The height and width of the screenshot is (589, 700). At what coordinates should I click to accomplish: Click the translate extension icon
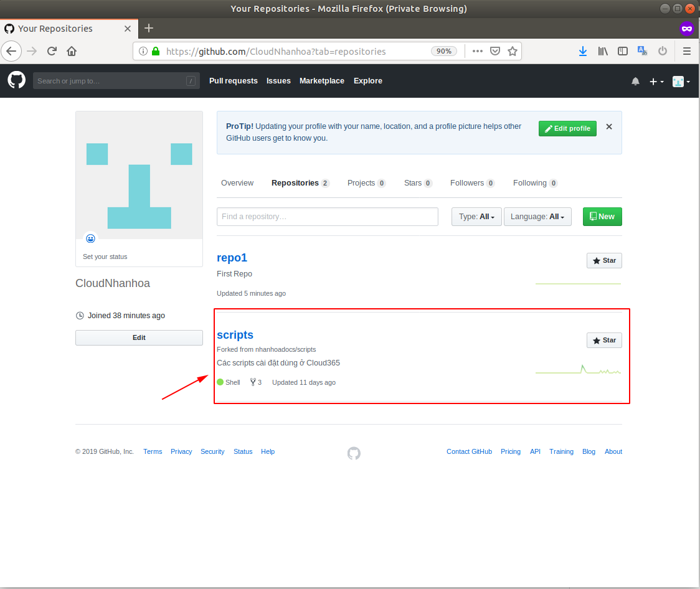643,51
